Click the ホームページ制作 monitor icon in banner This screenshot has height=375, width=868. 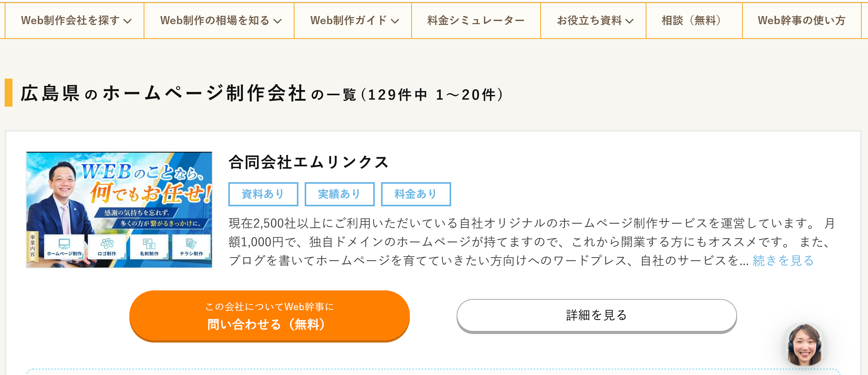click(64, 243)
